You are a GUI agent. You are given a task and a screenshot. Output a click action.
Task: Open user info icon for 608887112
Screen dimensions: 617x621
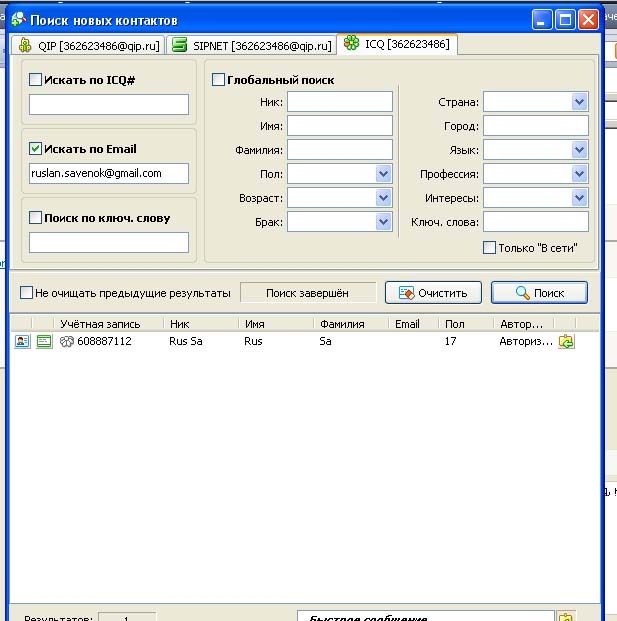point(22,341)
